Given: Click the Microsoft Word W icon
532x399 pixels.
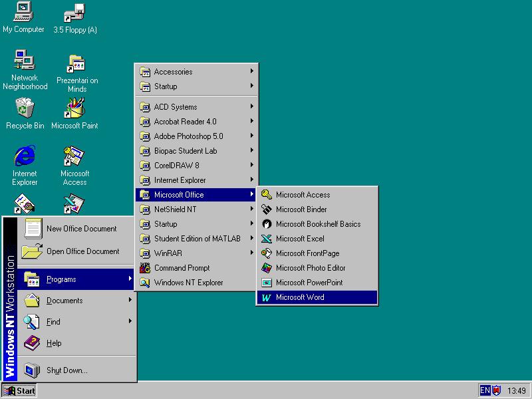Looking at the screenshot, I should tap(267, 297).
